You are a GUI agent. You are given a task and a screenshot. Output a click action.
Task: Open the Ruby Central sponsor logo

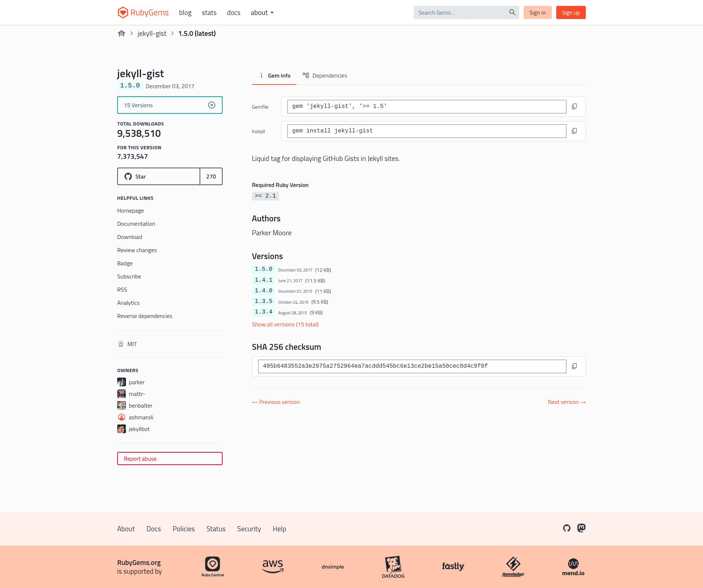tap(212, 567)
